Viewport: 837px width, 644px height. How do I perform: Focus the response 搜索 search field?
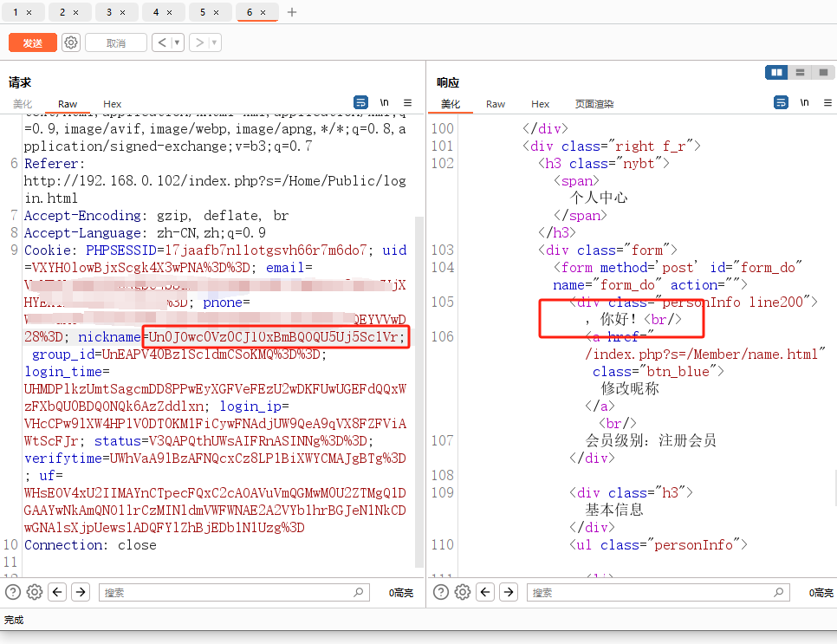point(659,592)
